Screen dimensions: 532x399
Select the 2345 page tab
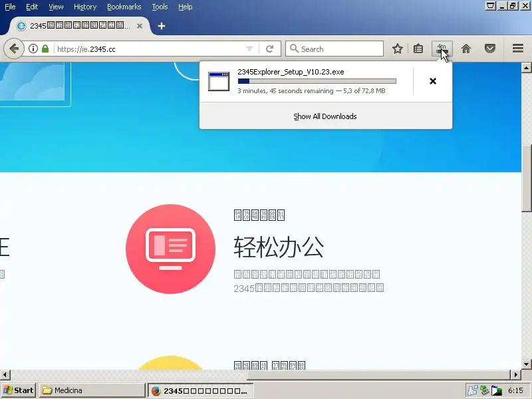pyautogui.click(x=80, y=26)
